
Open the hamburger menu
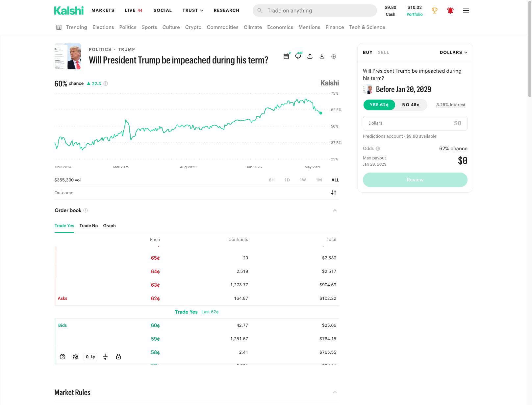click(466, 11)
